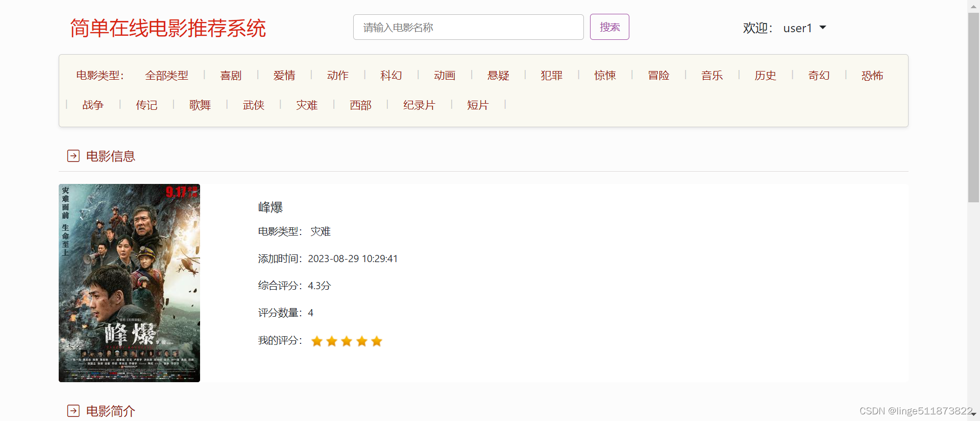Click the fourth rating star
Screen dimensions: 980x421
pyautogui.click(x=362, y=341)
